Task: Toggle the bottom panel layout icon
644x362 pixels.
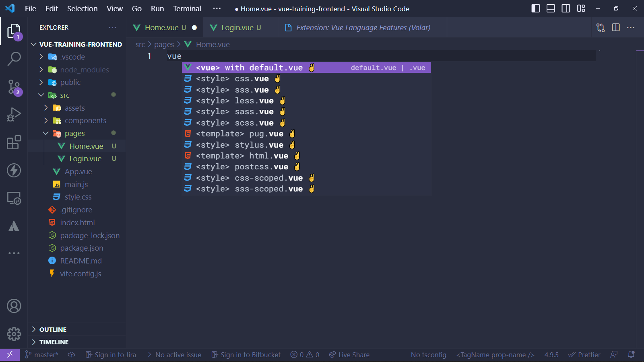Action: pyautogui.click(x=551, y=8)
